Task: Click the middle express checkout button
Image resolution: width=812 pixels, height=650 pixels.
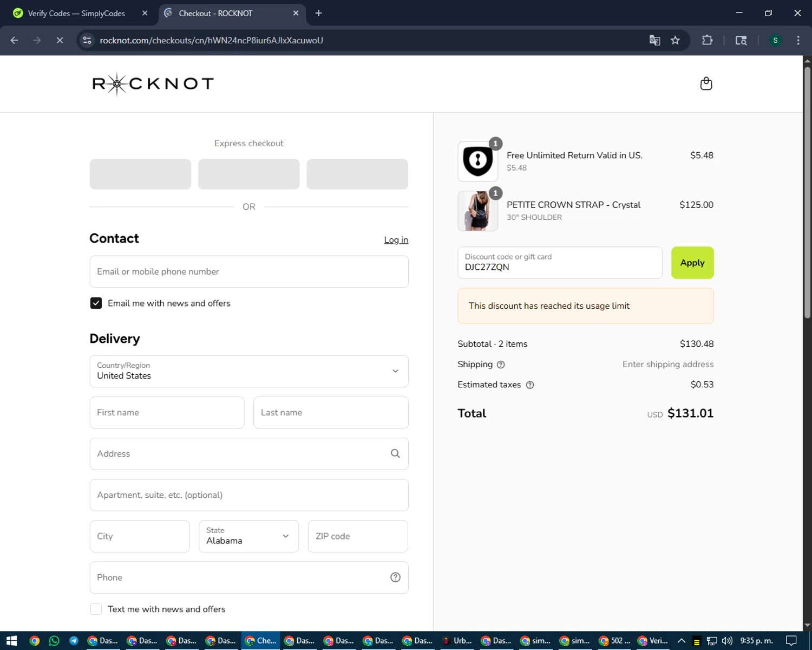Action: (249, 174)
